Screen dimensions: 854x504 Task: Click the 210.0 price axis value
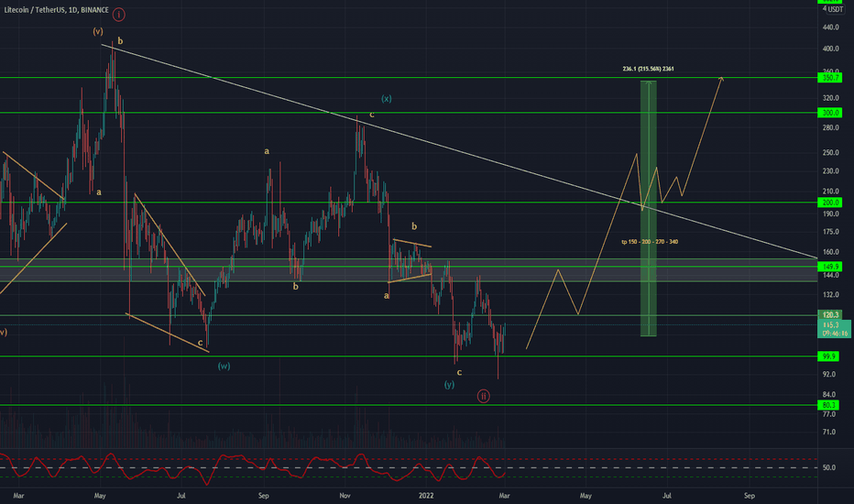tap(830, 192)
